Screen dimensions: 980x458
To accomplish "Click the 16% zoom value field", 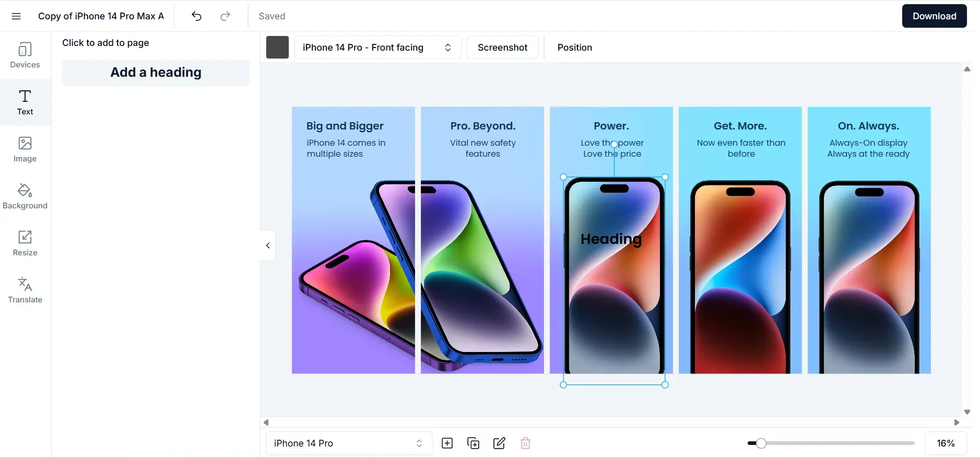I will (x=946, y=443).
